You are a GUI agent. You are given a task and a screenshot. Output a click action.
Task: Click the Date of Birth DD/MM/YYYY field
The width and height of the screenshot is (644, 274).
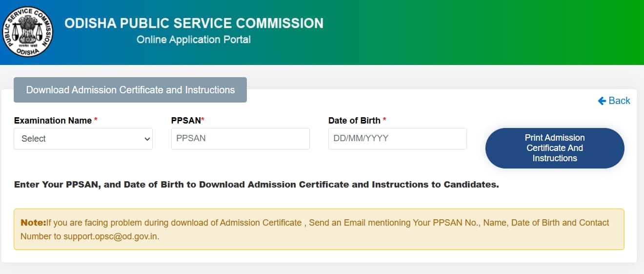click(x=397, y=139)
